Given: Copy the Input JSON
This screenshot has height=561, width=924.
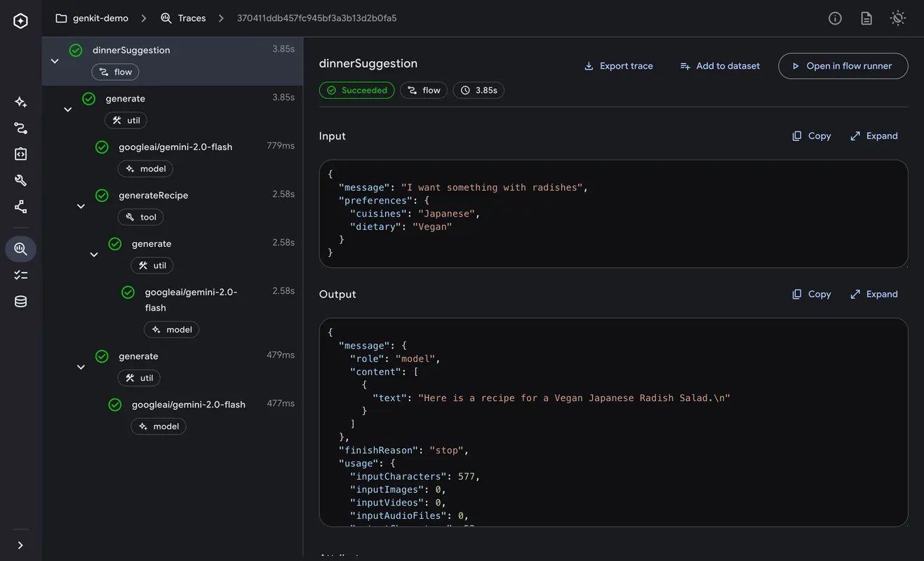Looking at the screenshot, I should (811, 136).
